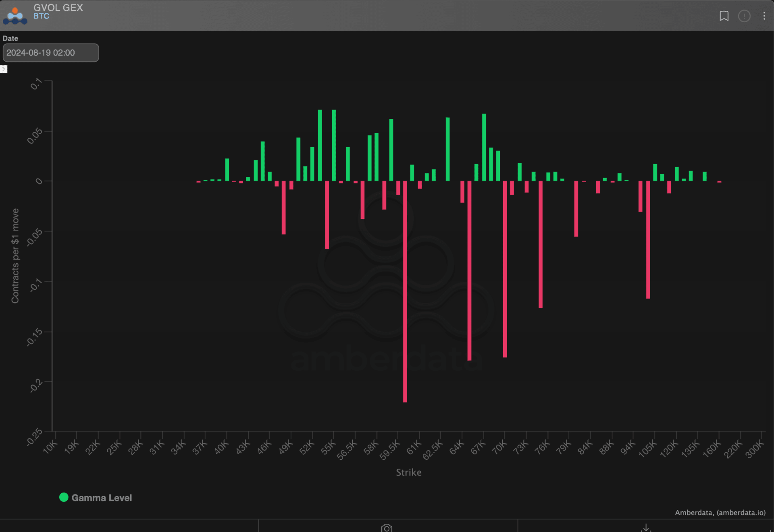Select the red bar near 49K
Screen dimensions: 774x532
[x=284, y=208]
